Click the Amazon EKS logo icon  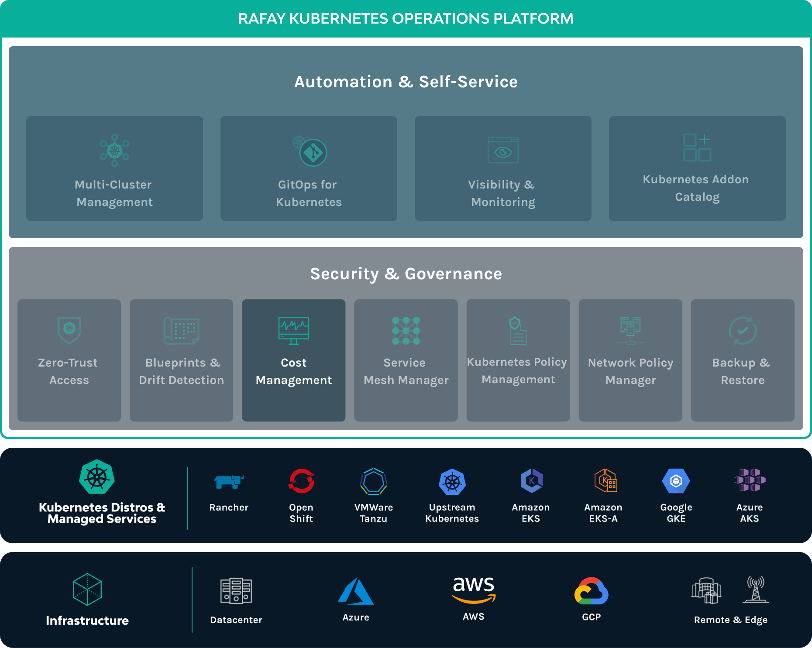pyautogui.click(x=531, y=481)
